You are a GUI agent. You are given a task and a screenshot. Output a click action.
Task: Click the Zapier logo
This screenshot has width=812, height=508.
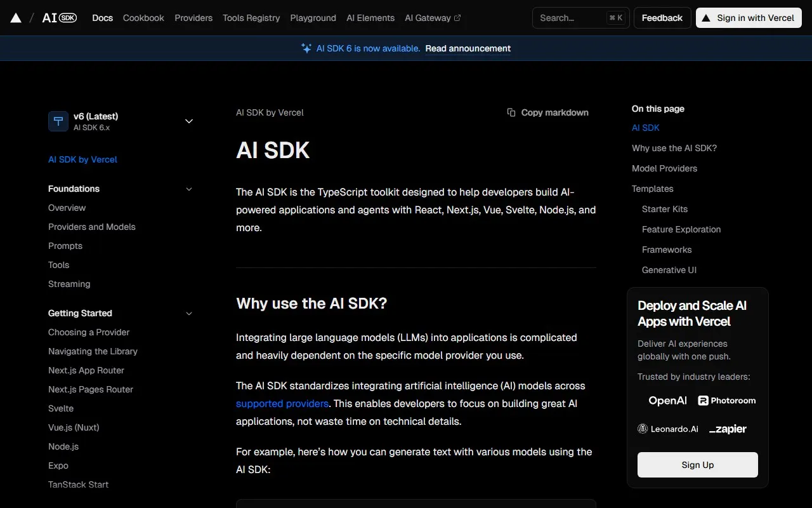click(x=728, y=429)
